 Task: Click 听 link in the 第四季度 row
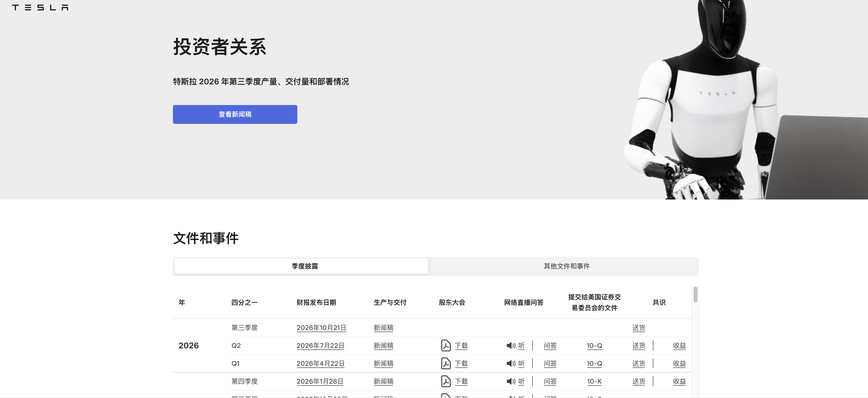tap(521, 381)
